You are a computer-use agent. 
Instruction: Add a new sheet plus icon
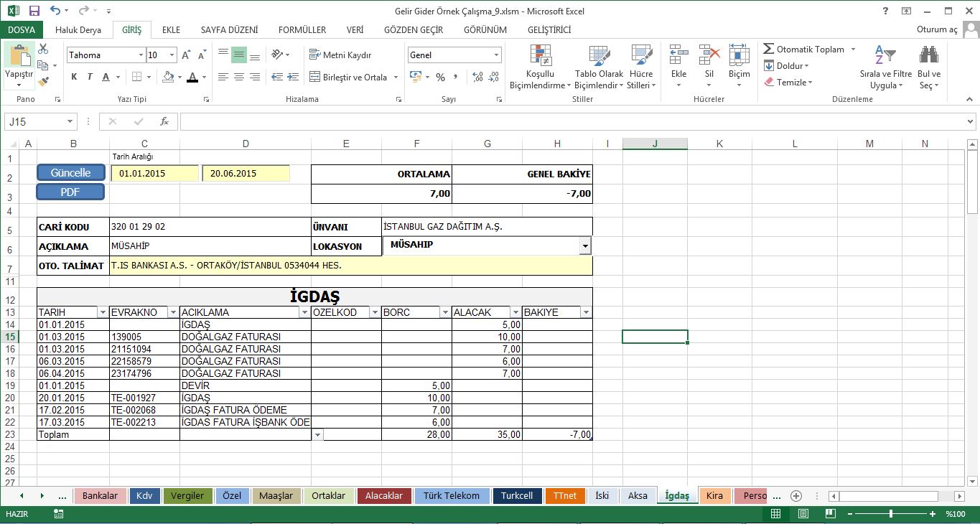[795, 496]
